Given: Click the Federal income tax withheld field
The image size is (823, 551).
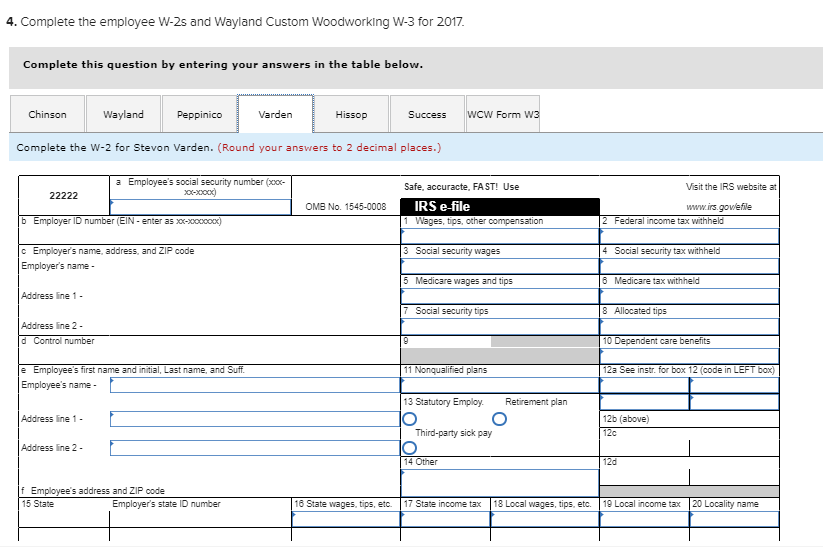Looking at the screenshot, I should tap(689, 236).
